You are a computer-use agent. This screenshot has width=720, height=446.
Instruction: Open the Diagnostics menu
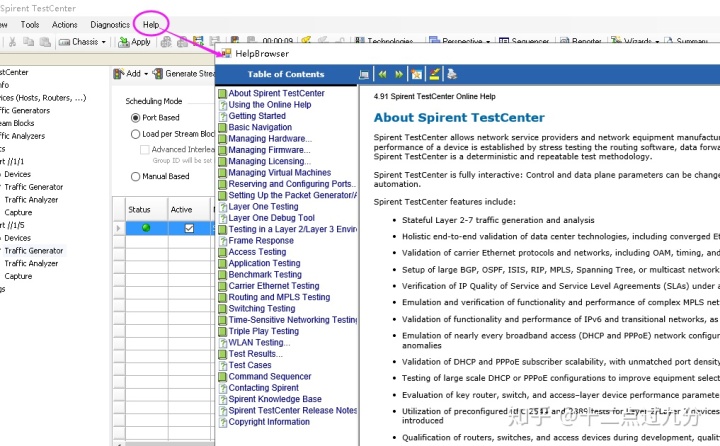click(x=110, y=25)
